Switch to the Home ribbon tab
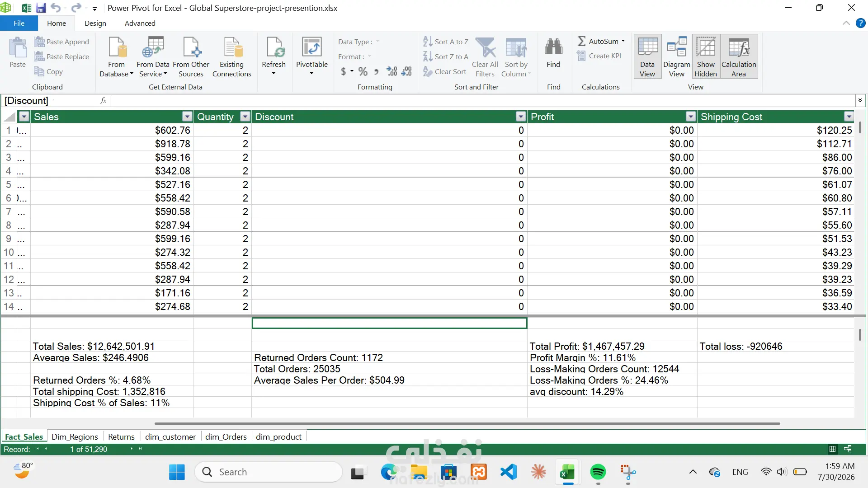This screenshot has height=488, width=868. pyautogui.click(x=57, y=23)
